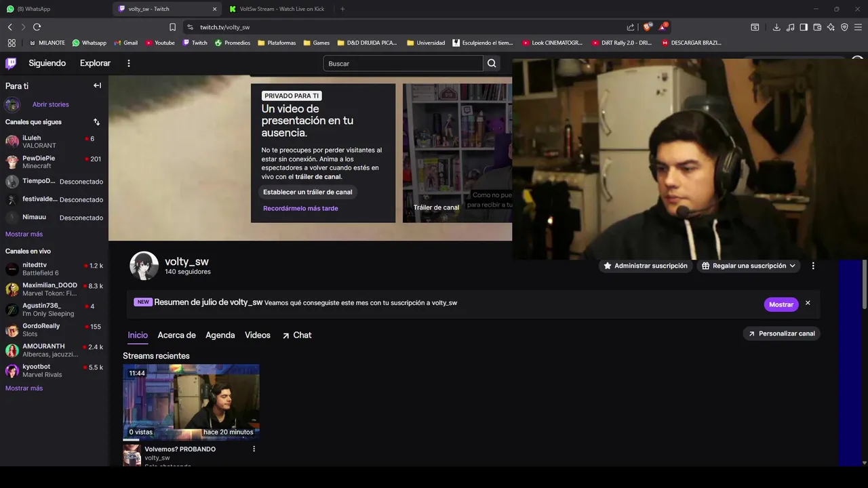This screenshot has height=488, width=868.
Task: Click the Mostrar button in the banner
Action: tap(781, 304)
